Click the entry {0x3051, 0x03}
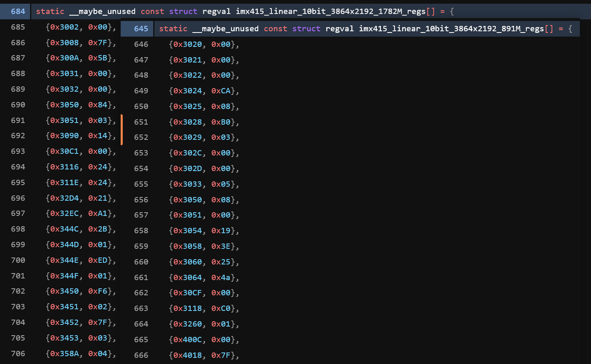Screen dimensions: 591x364 pyautogui.click(x=81, y=121)
